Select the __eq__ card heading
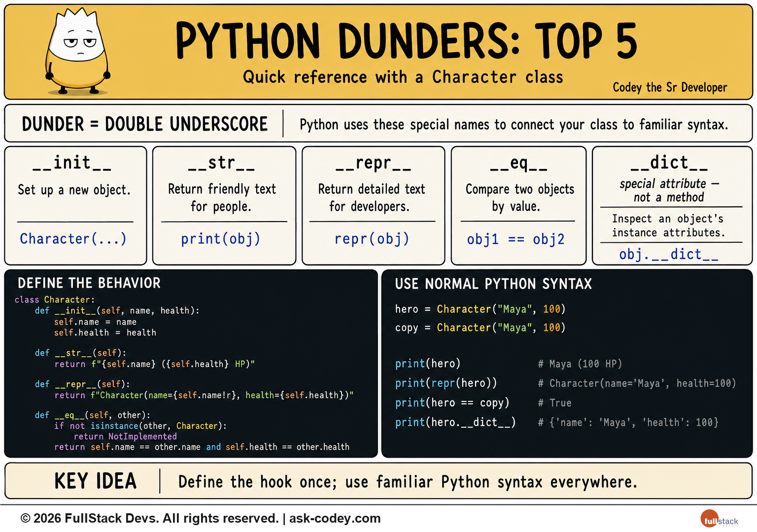 tap(518, 163)
